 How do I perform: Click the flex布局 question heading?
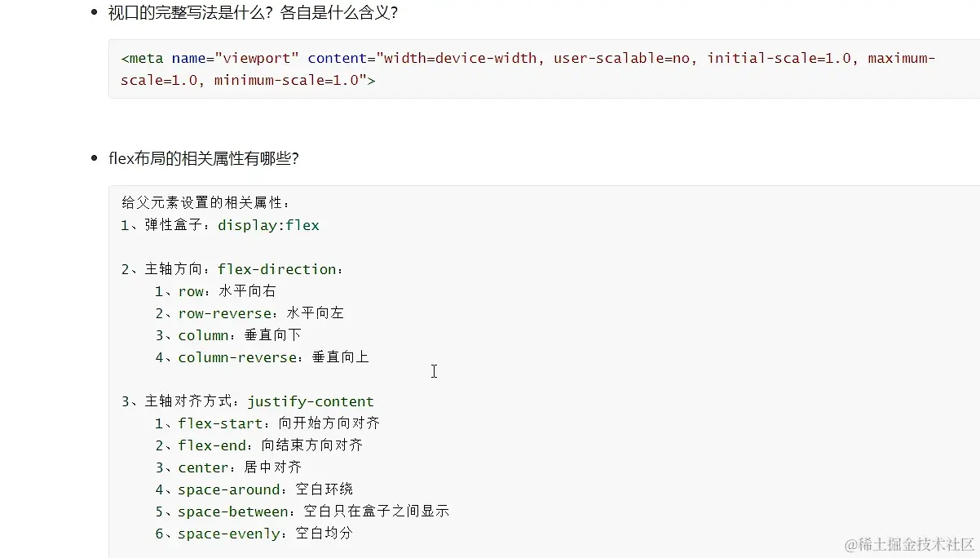pos(204,158)
